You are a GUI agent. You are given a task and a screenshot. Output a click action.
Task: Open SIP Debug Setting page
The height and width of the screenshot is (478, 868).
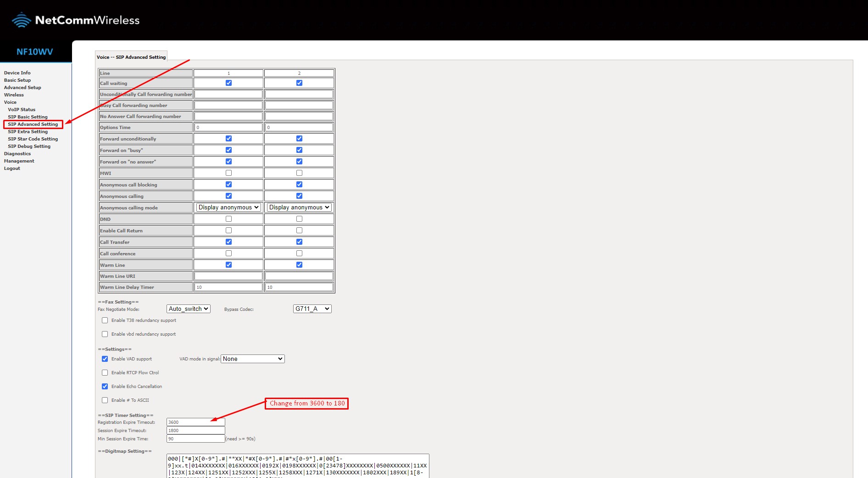tap(29, 146)
